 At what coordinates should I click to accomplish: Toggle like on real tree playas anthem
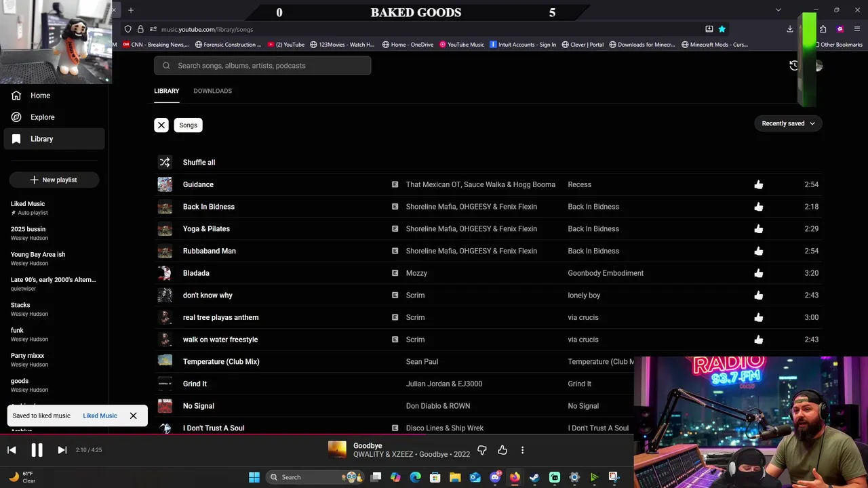click(x=758, y=317)
